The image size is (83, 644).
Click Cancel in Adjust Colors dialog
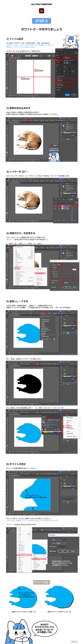click(74, 287)
